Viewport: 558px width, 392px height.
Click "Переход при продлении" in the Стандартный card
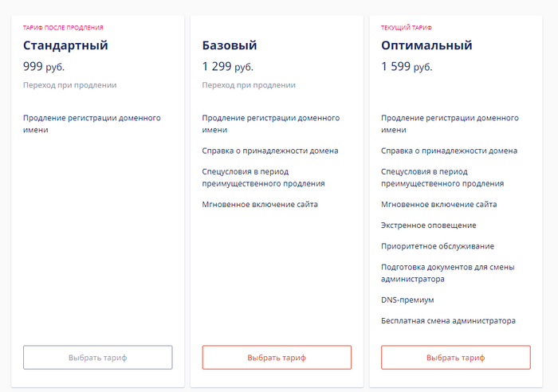tap(70, 85)
